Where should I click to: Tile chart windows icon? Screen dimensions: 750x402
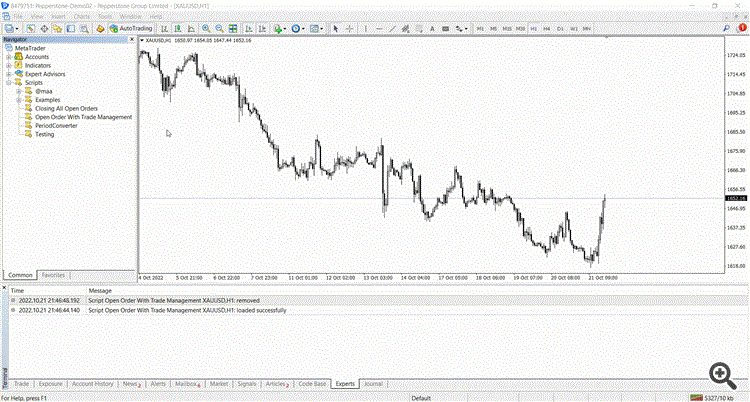pos(233,29)
